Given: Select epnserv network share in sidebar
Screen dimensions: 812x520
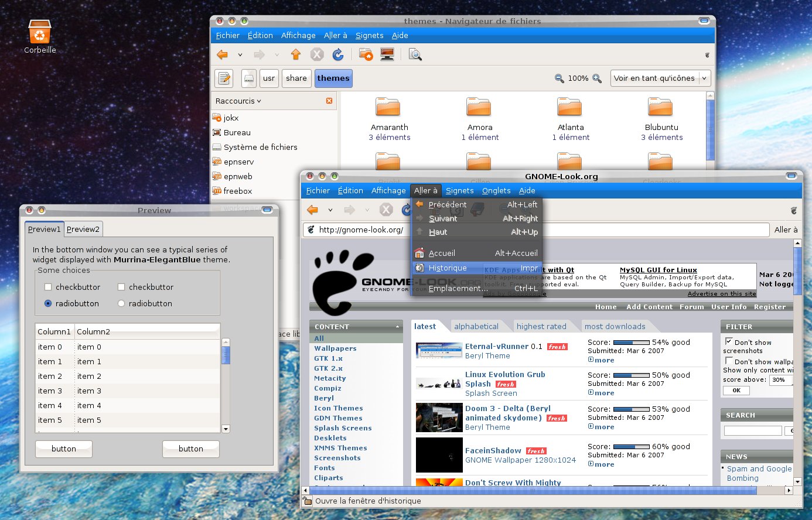Looking at the screenshot, I should tap(238, 162).
